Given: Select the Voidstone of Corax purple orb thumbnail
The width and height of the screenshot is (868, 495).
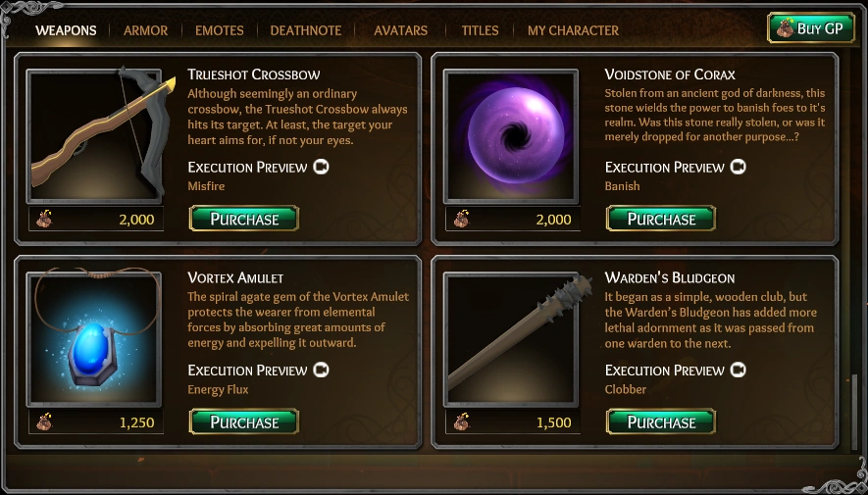Looking at the screenshot, I should tap(510, 136).
